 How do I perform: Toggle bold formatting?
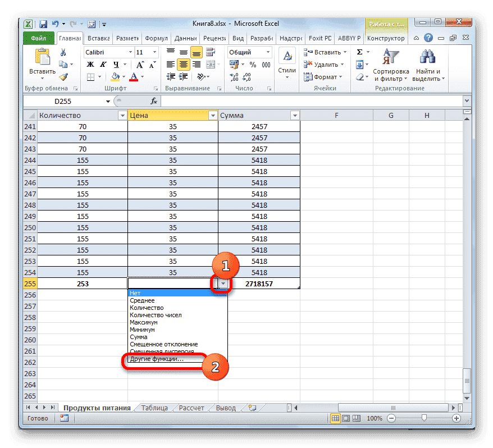pyautogui.click(x=90, y=64)
